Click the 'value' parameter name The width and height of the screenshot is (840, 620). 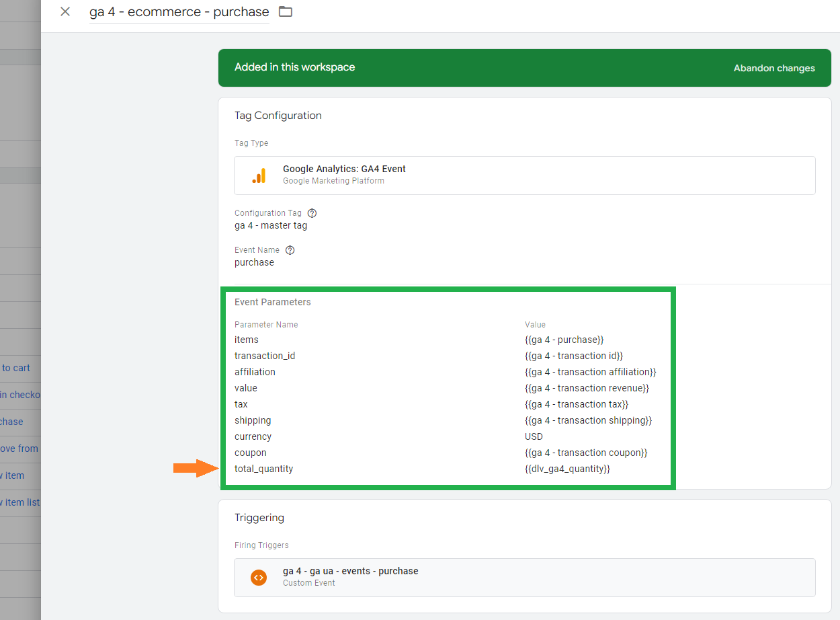246,388
